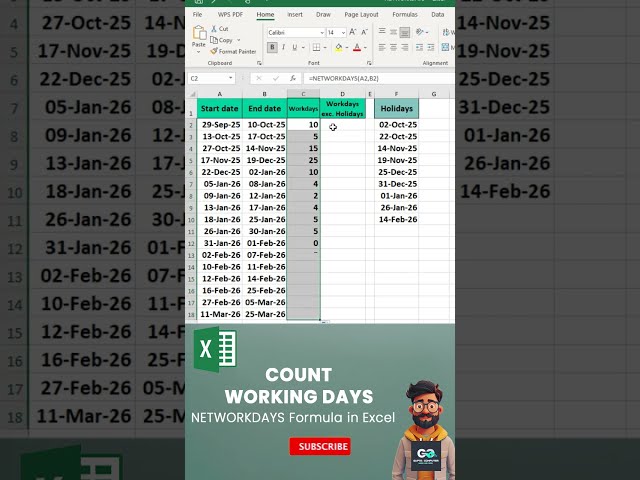The height and width of the screenshot is (480, 640).
Task: Expand the Name Box dropdown arrow
Action: pos(231,78)
